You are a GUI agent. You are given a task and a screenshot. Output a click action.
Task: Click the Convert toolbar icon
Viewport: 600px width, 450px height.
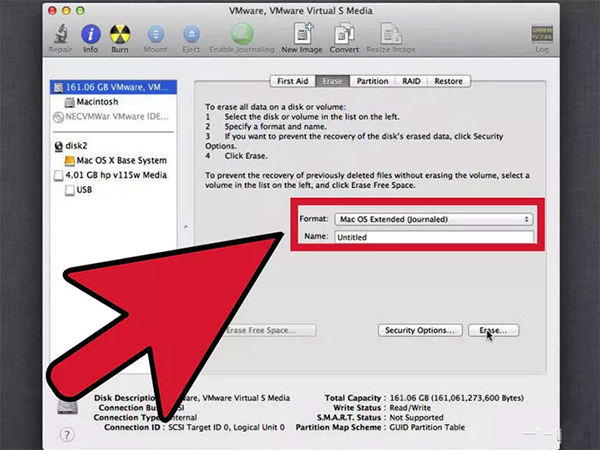click(344, 34)
